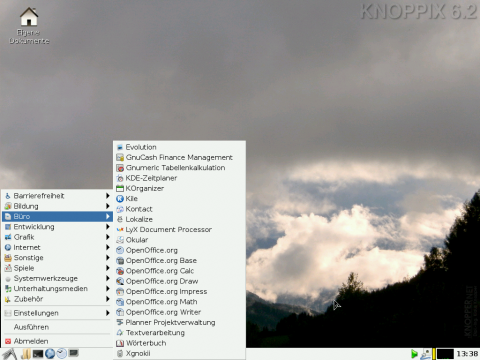Image resolution: width=480 pixels, height=360 pixels.
Task: Click the LyX Document Processor icon
Action: coord(120,230)
